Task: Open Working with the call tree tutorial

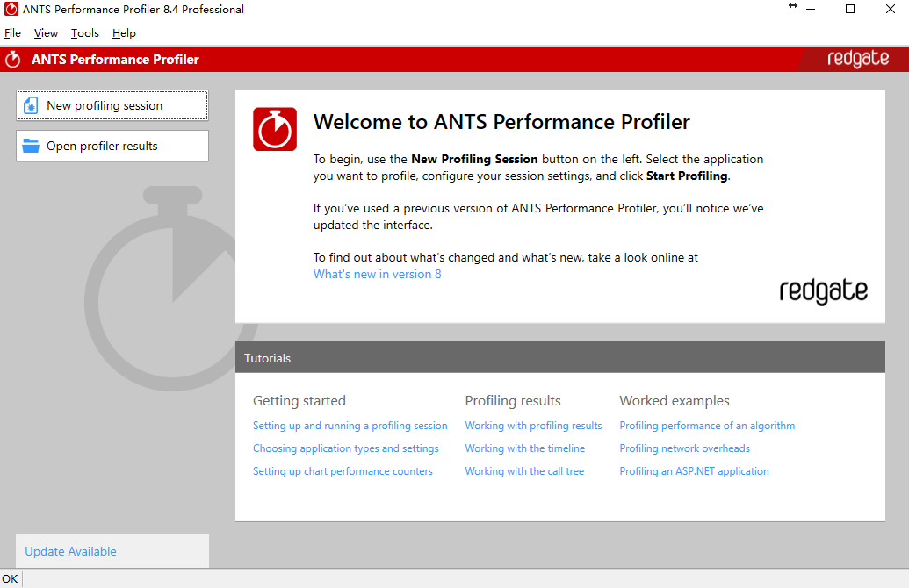Action: click(x=524, y=471)
